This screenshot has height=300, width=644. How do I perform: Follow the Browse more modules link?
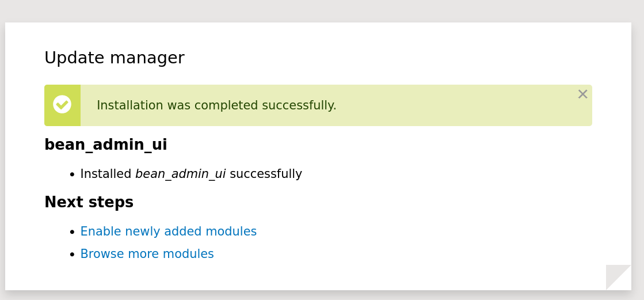point(147,253)
